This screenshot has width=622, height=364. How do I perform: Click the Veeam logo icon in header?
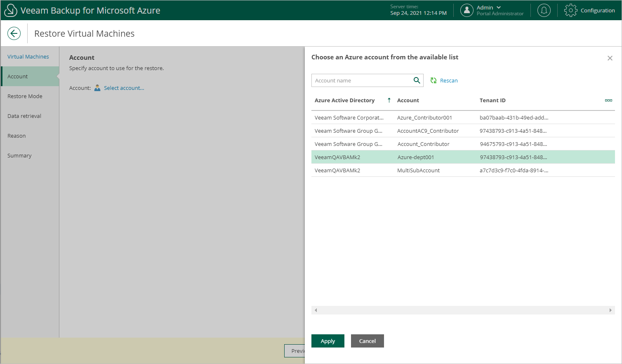[x=11, y=10]
